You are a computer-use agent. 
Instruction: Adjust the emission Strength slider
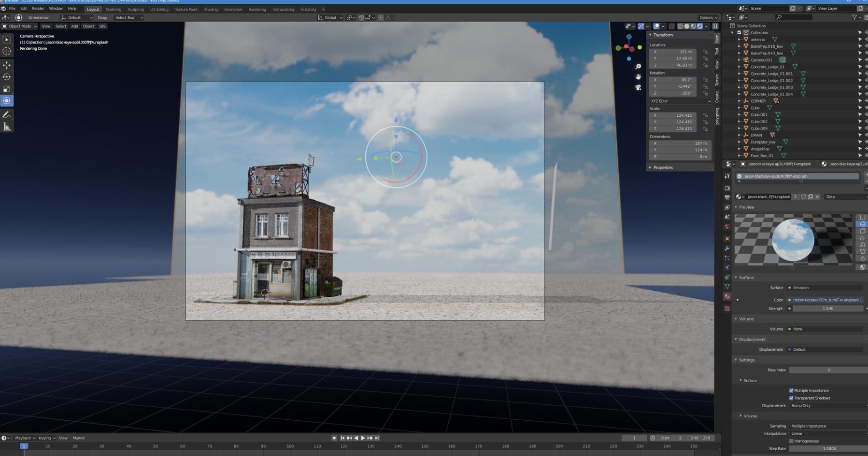pyautogui.click(x=827, y=308)
